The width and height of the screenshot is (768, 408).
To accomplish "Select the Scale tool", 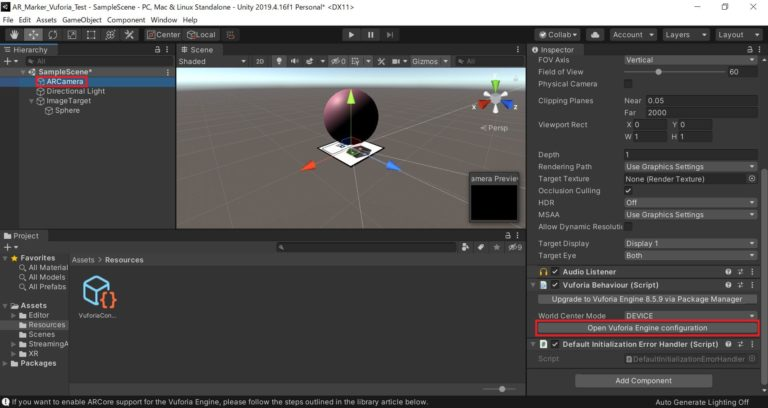I will click(x=72, y=35).
